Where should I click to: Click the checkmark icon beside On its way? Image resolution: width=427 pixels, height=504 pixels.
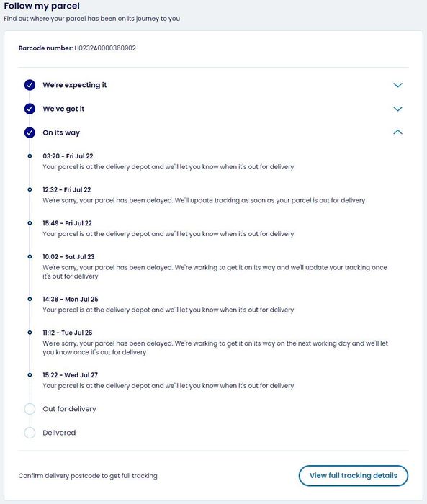30,132
